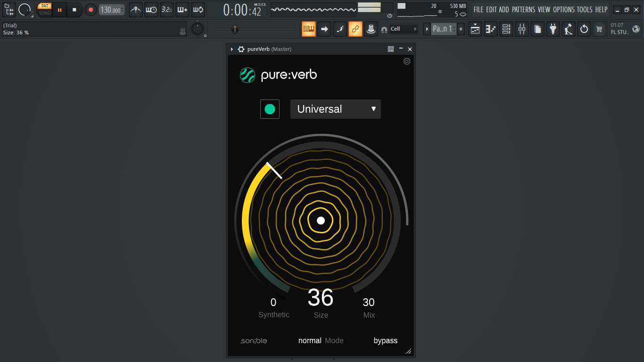The height and width of the screenshot is (362, 644).
Task: Toggle the metronome icon
Action: click(136, 9)
